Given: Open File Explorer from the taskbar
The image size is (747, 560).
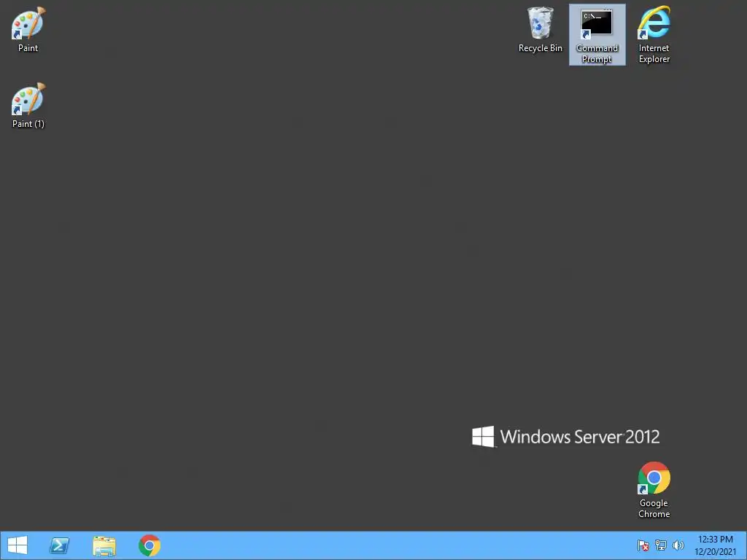Looking at the screenshot, I should [x=104, y=545].
